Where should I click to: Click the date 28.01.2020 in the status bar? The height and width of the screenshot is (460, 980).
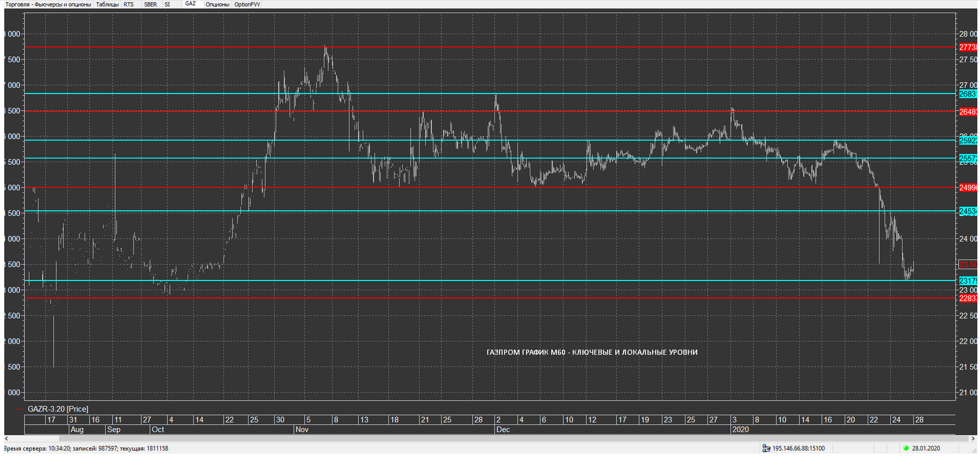(x=926, y=448)
